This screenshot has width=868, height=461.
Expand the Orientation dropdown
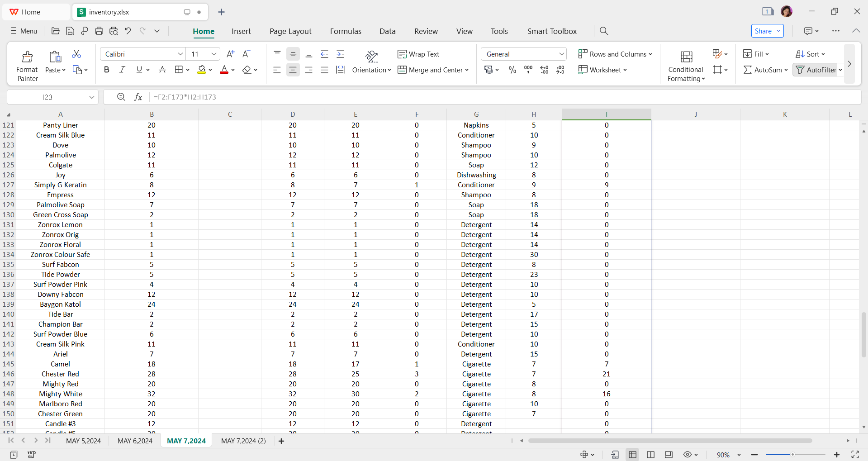(389, 70)
